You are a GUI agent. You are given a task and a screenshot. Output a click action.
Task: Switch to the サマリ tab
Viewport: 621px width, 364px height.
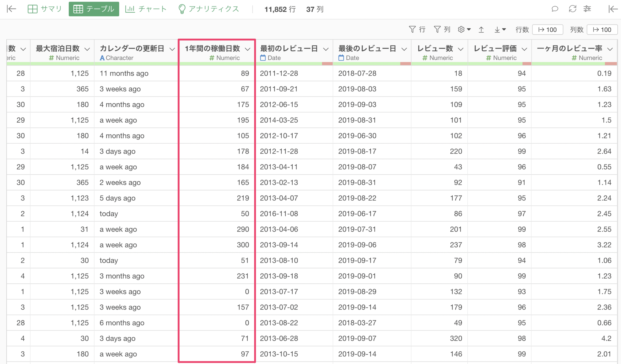[45, 9]
